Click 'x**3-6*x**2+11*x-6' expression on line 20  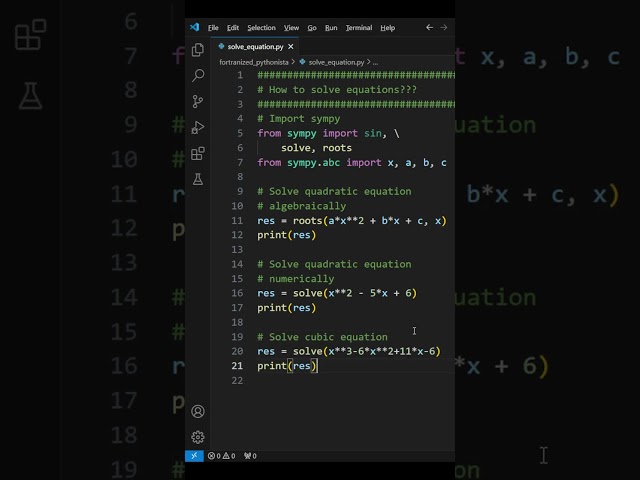(381, 351)
